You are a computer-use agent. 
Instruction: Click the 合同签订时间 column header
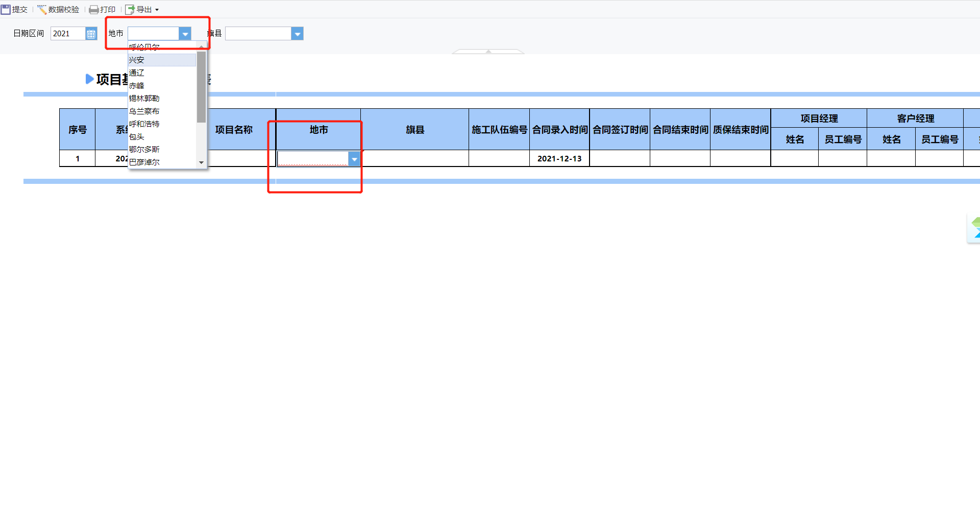[620, 130]
